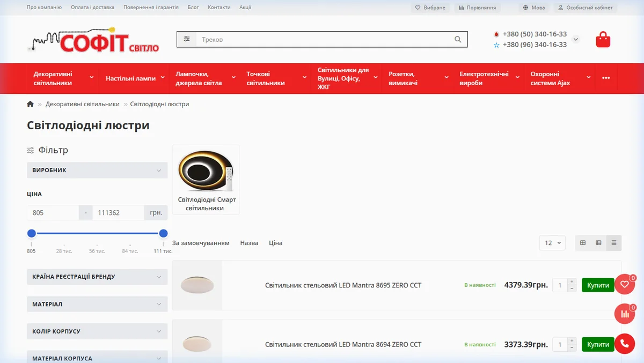Open the shopping cart bag icon
The width and height of the screenshot is (644, 363).
(x=603, y=40)
